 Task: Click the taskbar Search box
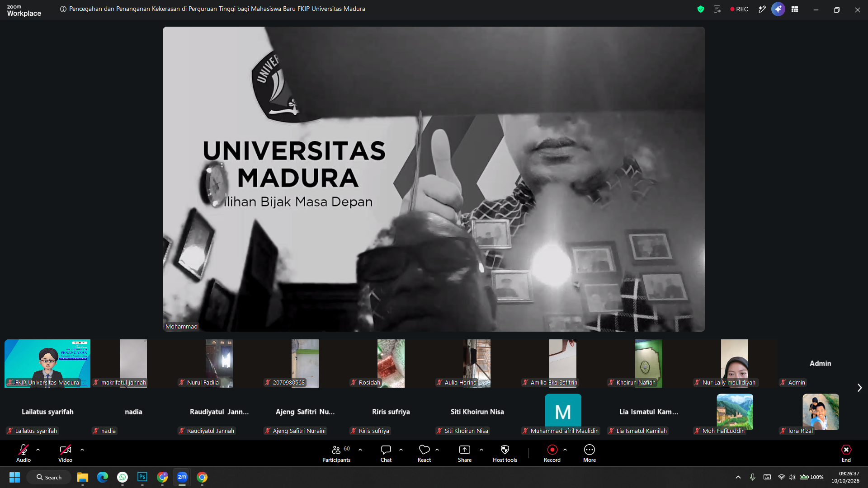point(49,477)
